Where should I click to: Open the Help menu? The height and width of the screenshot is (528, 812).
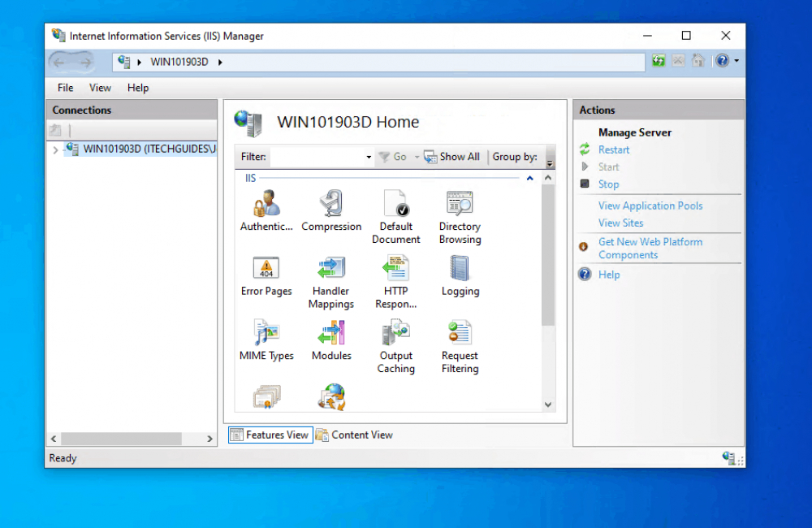(138, 88)
